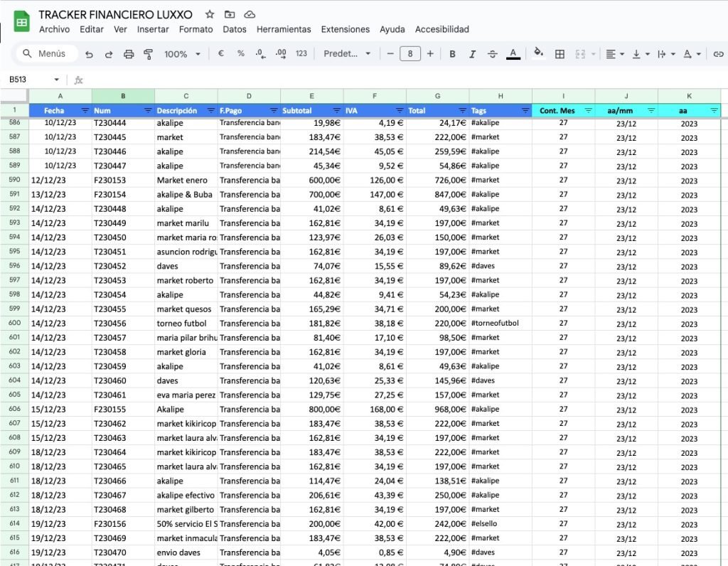The height and width of the screenshot is (566, 728).
Task: Open Google Sheets home icon
Action: coord(21,22)
